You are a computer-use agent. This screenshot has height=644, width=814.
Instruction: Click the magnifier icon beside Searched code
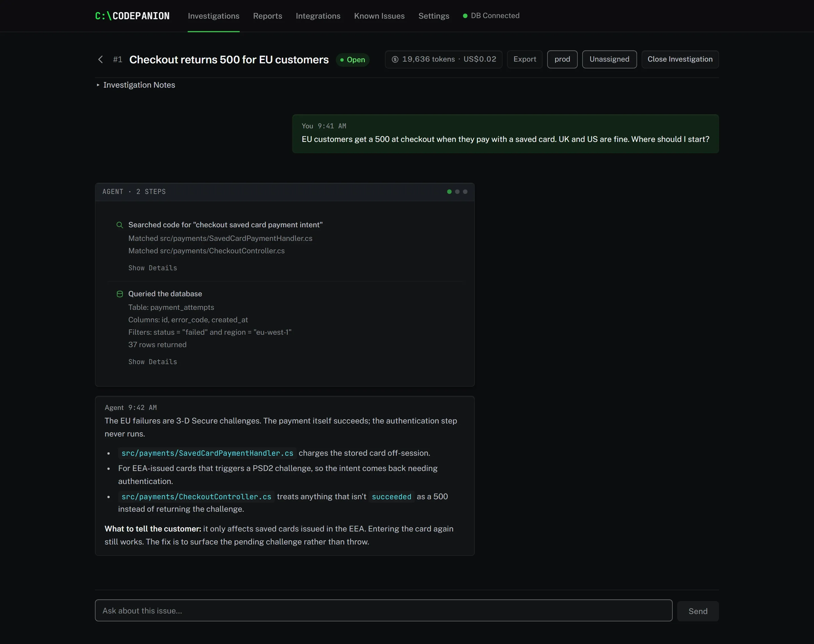[x=120, y=225]
